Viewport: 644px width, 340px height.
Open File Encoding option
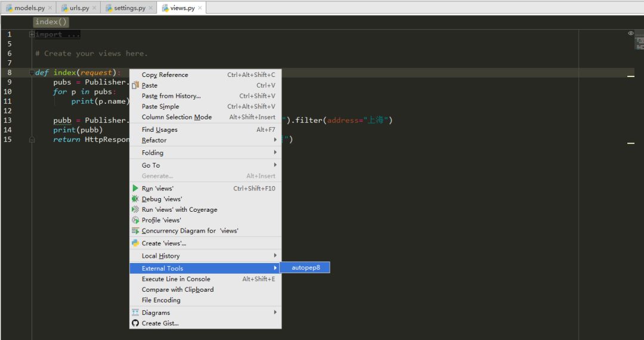pos(205,300)
